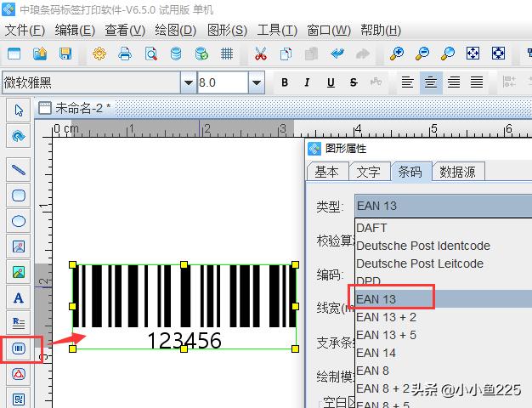The width and height of the screenshot is (532, 408).
Task: Toggle underline text formatting
Action: tap(331, 82)
